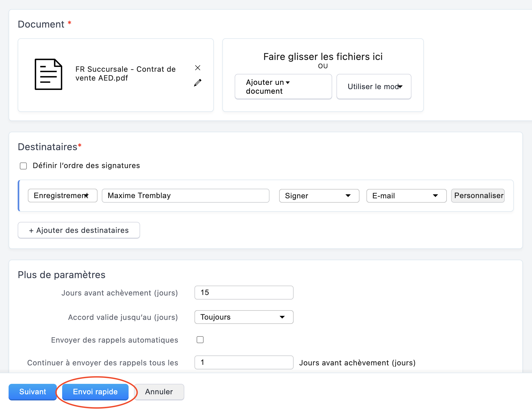The width and height of the screenshot is (532, 409).
Task: Change the Signer action dropdown
Action: 319,196
